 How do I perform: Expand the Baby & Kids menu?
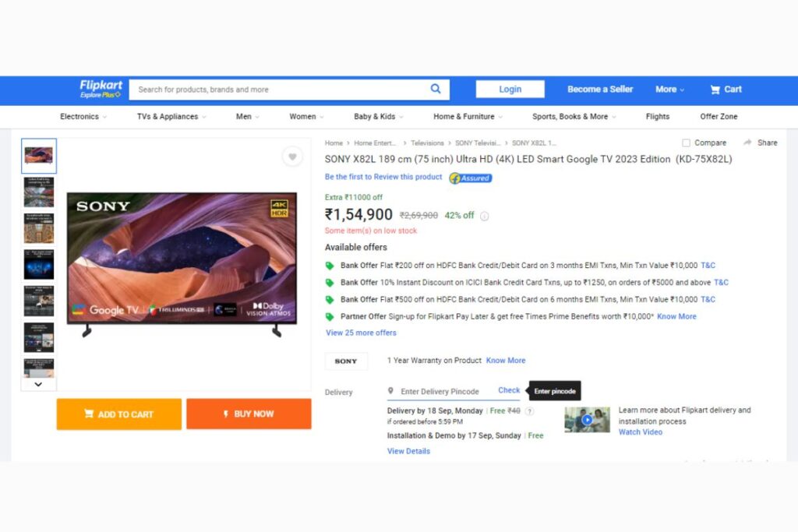(x=379, y=117)
